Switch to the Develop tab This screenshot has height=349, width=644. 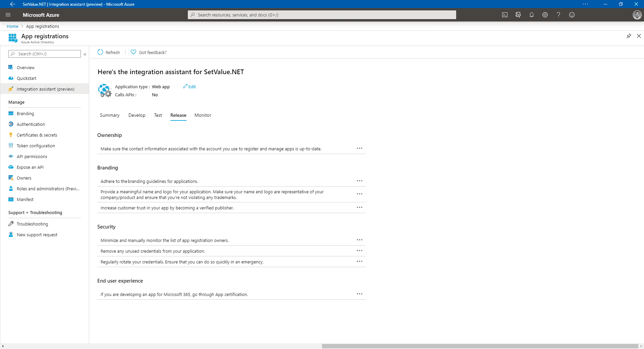point(137,115)
